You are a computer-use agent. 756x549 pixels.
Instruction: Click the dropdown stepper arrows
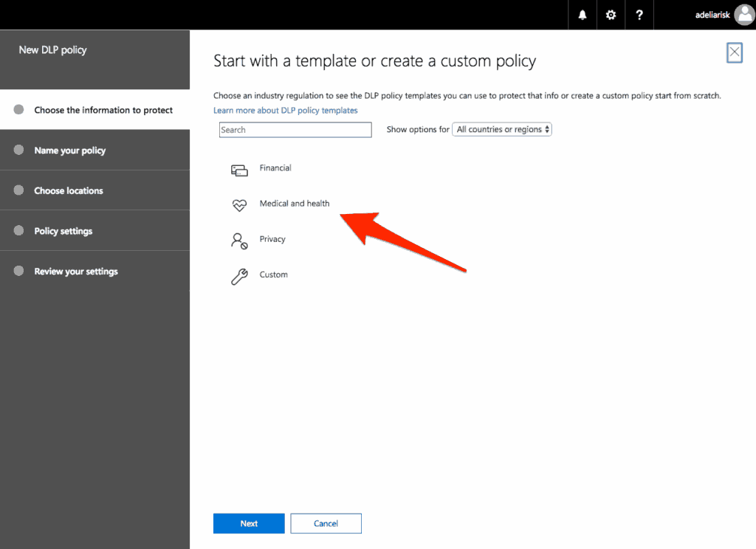[547, 128]
